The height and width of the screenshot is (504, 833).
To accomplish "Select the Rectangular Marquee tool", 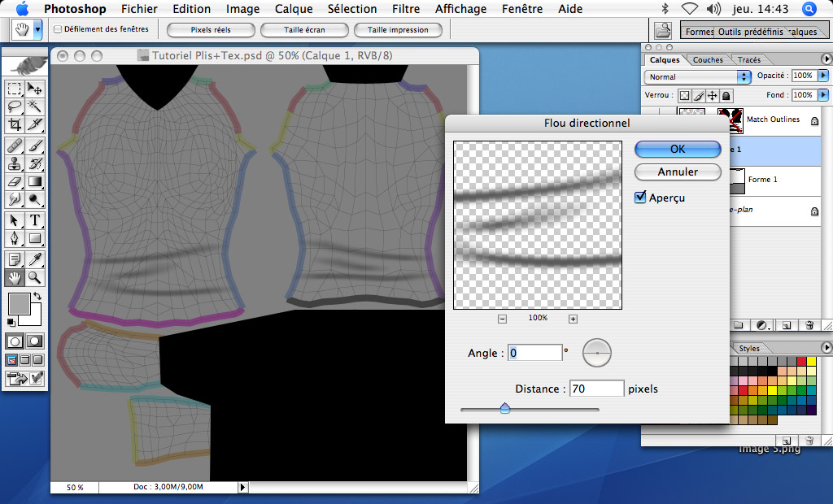I will [x=15, y=89].
